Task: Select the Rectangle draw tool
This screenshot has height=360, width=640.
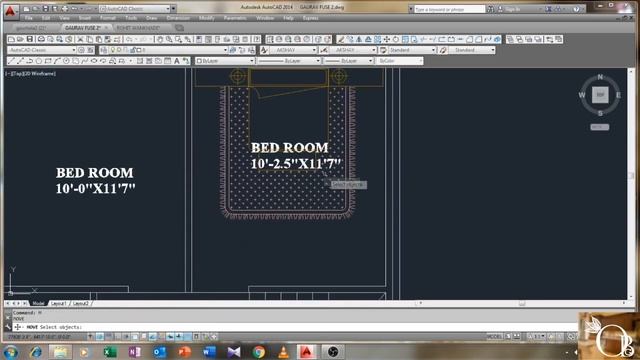Action: [x=48, y=61]
